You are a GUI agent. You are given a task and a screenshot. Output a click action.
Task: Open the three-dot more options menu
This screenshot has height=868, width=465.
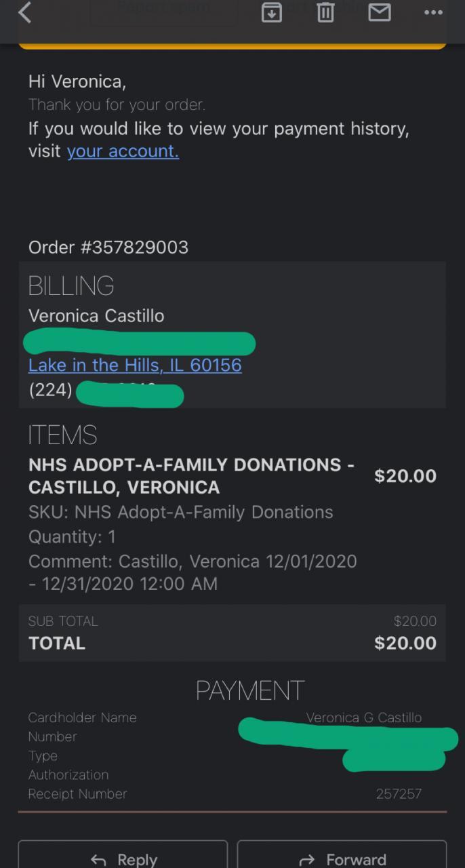tap(433, 12)
